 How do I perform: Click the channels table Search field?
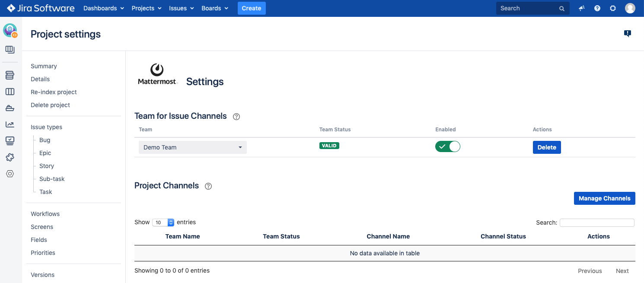coord(597,223)
